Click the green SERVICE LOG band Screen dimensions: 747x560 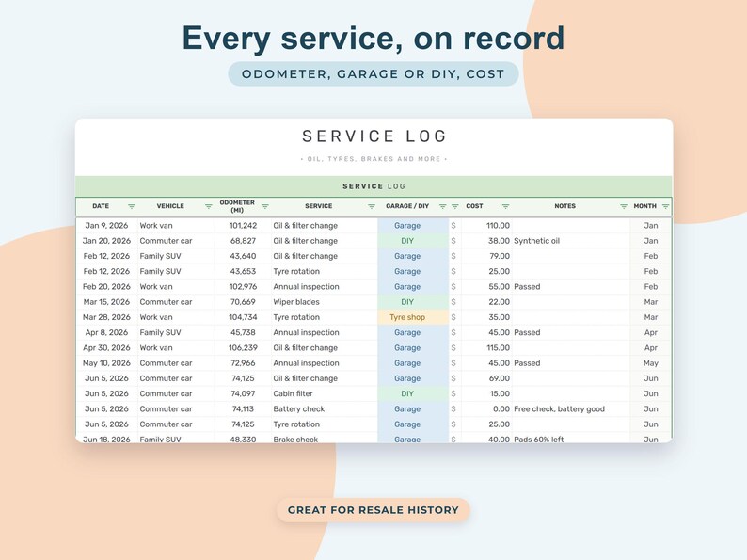click(x=374, y=186)
